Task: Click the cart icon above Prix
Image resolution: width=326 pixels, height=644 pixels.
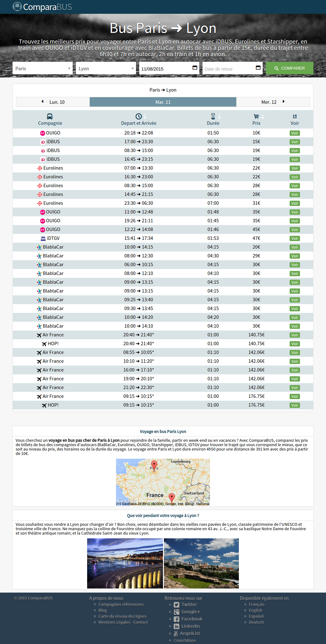Action: coord(256,116)
